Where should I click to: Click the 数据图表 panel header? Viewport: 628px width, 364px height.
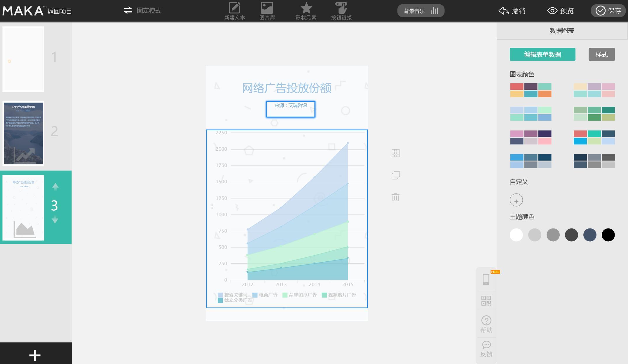pyautogui.click(x=562, y=31)
